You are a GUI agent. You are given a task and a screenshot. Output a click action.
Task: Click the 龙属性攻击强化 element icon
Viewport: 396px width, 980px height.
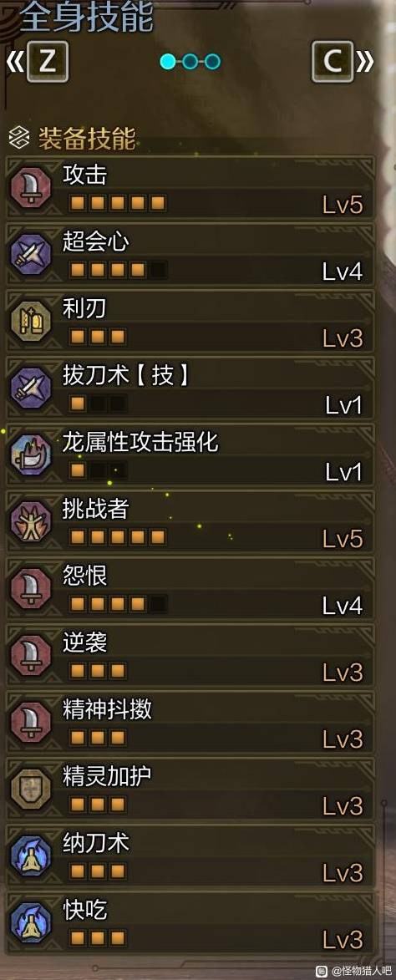tap(31, 454)
